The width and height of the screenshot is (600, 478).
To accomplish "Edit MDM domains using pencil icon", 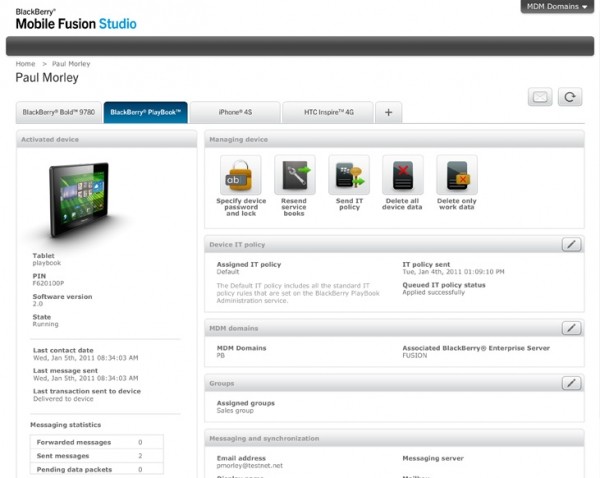I will 570,328.
